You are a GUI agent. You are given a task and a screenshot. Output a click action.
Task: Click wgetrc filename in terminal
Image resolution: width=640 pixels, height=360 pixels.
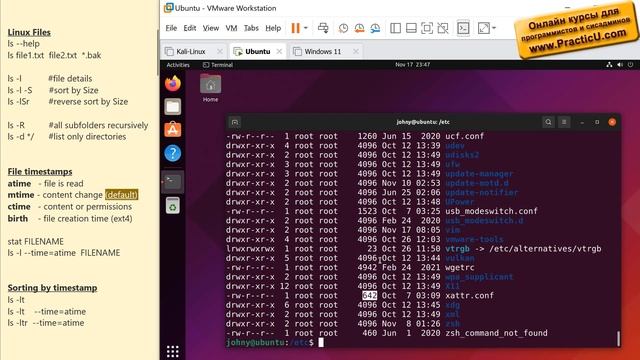coord(460,268)
